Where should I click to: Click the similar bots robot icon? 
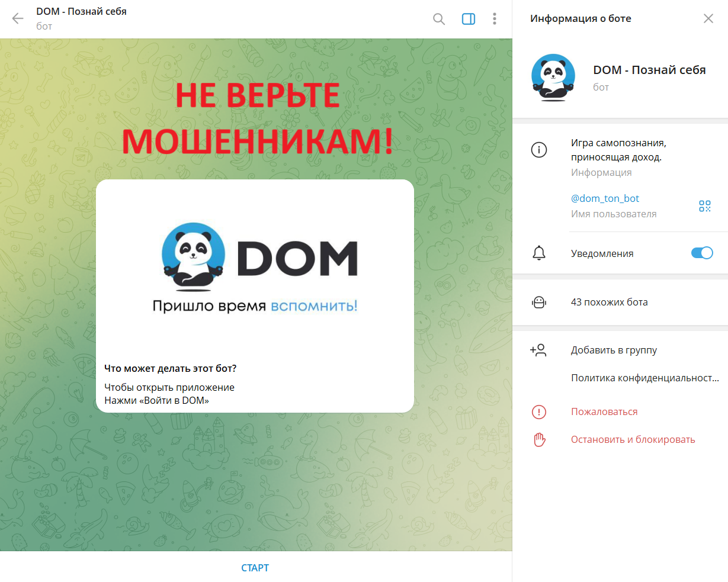[x=538, y=302]
